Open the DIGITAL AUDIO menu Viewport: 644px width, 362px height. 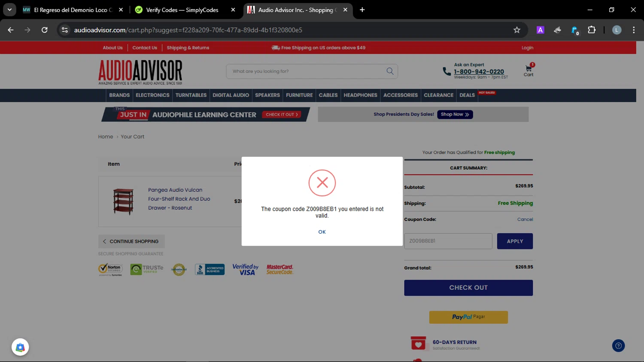click(x=231, y=95)
